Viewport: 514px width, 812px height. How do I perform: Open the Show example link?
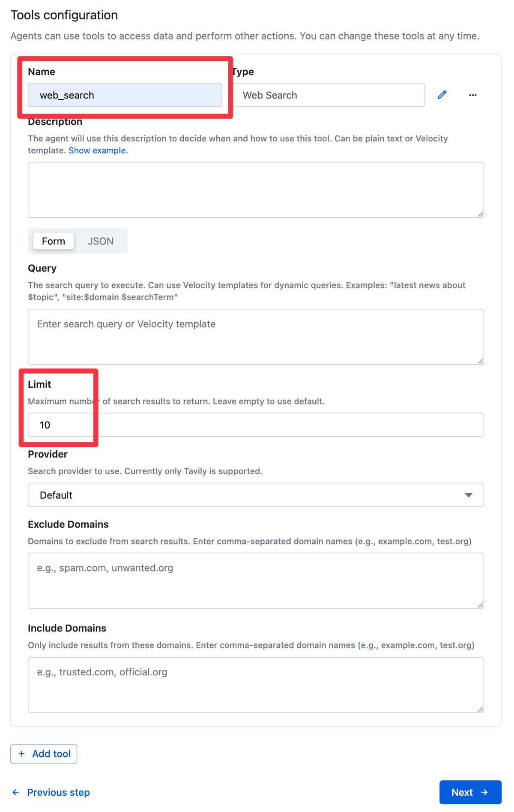tap(97, 150)
